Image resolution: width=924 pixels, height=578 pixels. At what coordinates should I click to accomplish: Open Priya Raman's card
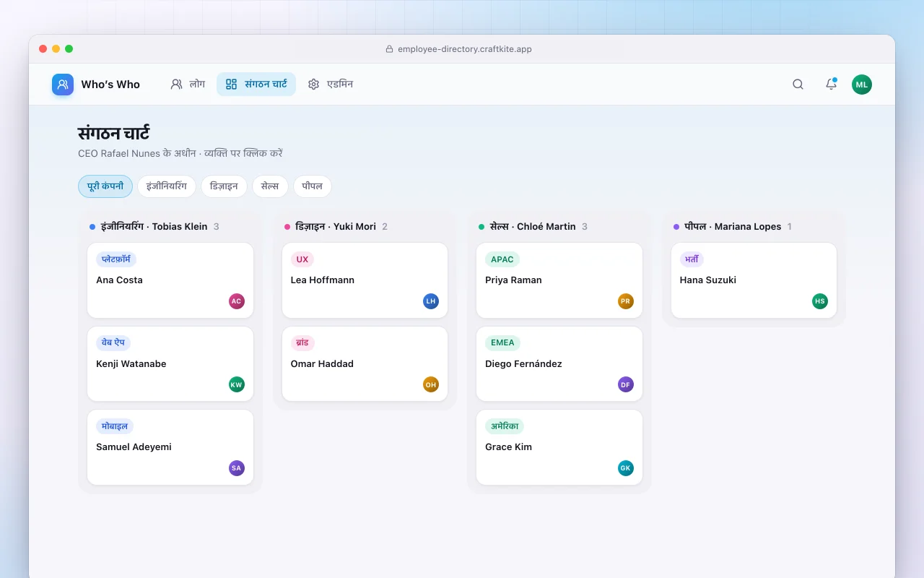[x=559, y=280]
